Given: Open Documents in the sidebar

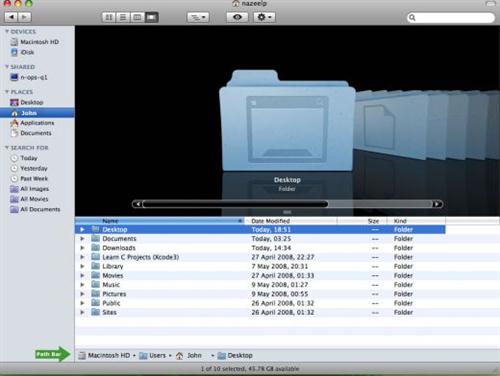Looking at the screenshot, I should coord(31,133).
